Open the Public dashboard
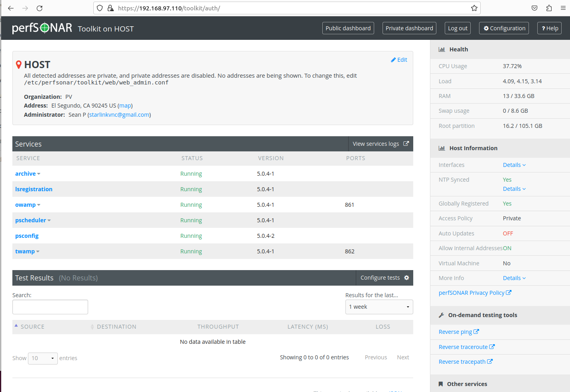 click(x=348, y=28)
